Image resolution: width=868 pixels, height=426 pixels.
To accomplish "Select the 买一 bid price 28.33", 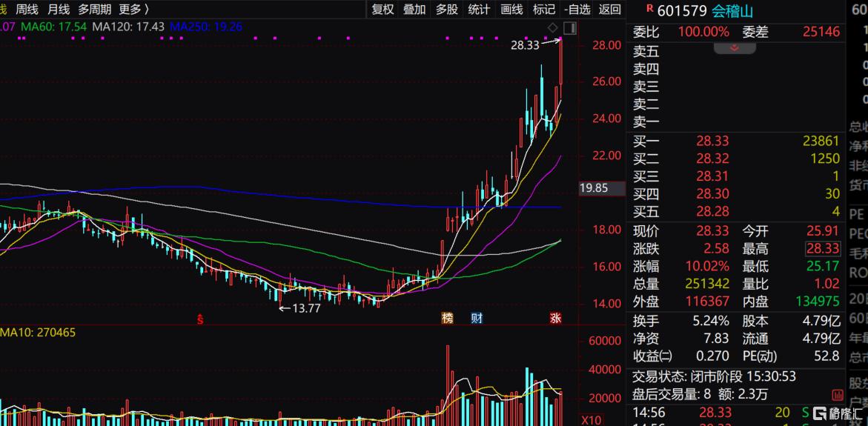I will coord(712,141).
